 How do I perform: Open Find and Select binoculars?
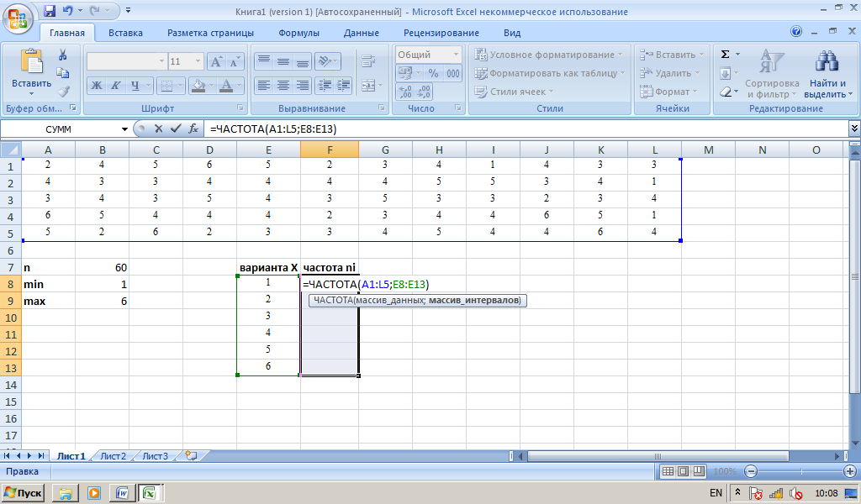click(x=827, y=75)
